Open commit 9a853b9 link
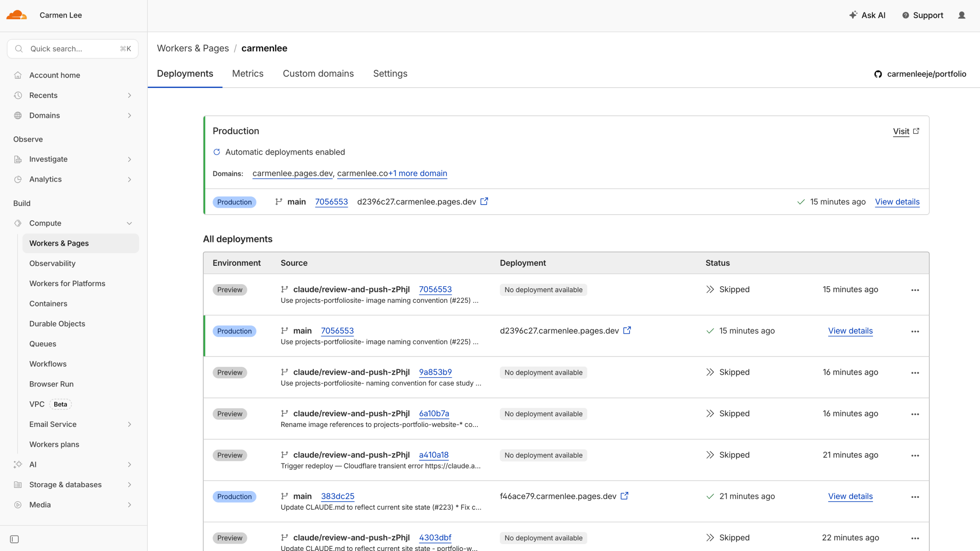The width and height of the screenshot is (980, 551). [435, 372]
